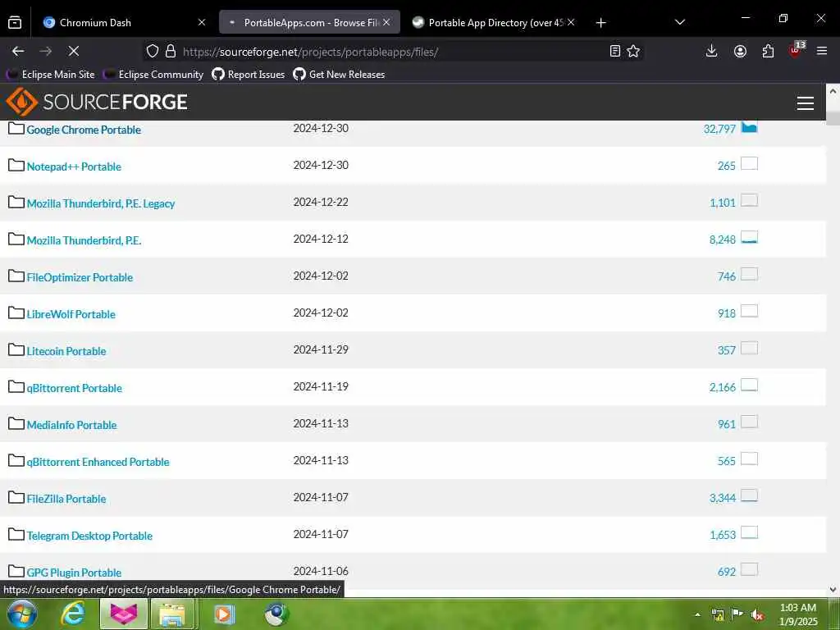
Task: Launch Internet Explorer from the taskbar
Action: [x=73, y=614]
